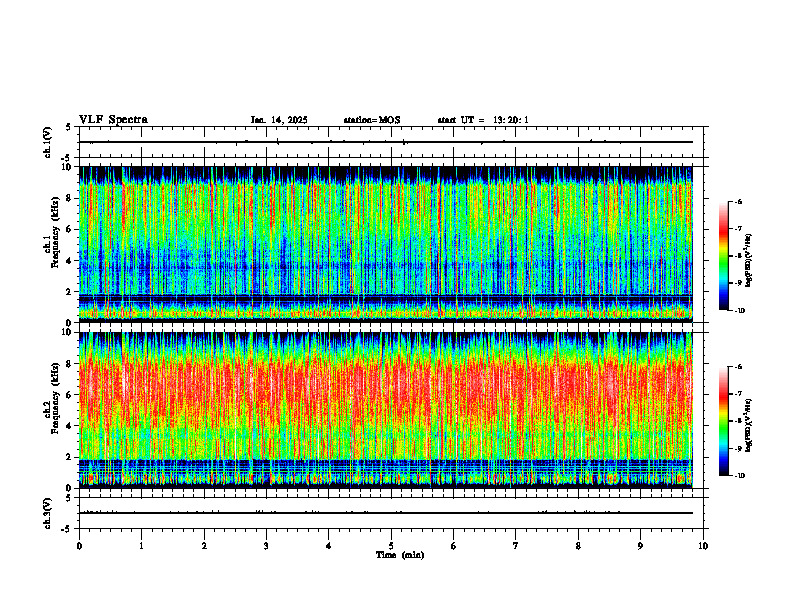Click the ch.2 spectrogram colorbar

[x=723, y=421]
